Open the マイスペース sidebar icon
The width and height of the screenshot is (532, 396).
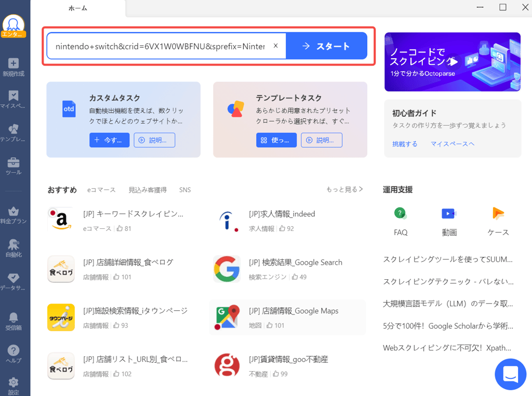pos(13,95)
